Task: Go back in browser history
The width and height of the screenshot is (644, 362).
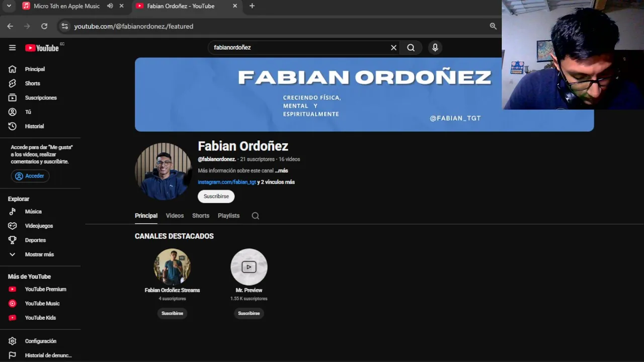Action: [10, 26]
